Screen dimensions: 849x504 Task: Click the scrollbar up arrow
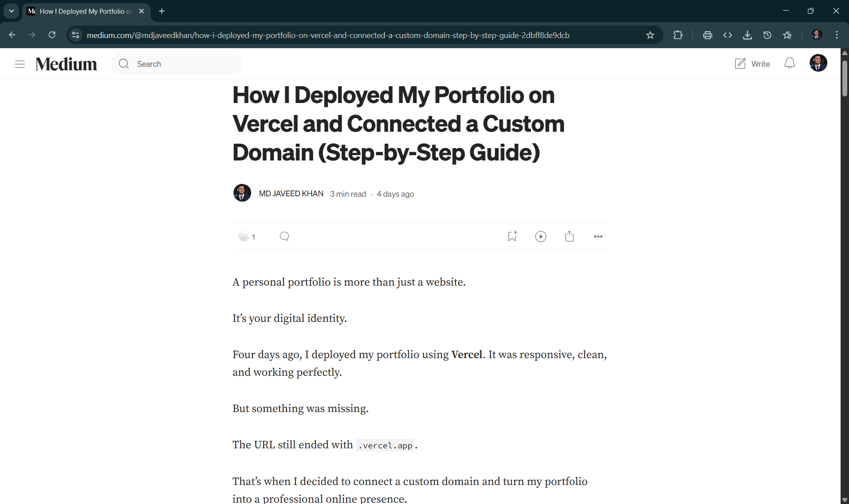(845, 53)
